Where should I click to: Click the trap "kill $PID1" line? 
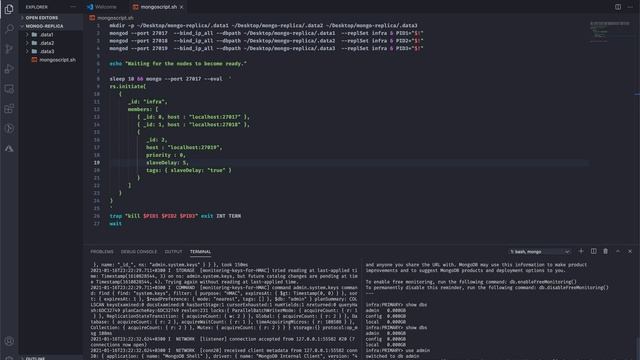point(175,216)
